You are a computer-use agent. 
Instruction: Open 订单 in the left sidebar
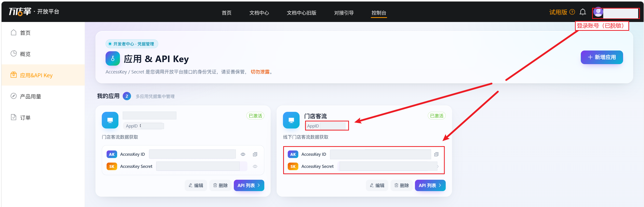[43, 118]
